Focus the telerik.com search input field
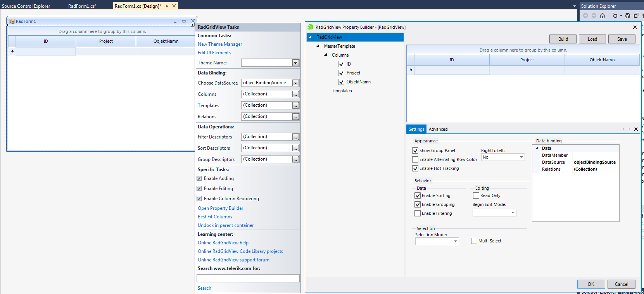Image resolution: width=644 pixels, height=294 pixels. 248,278
